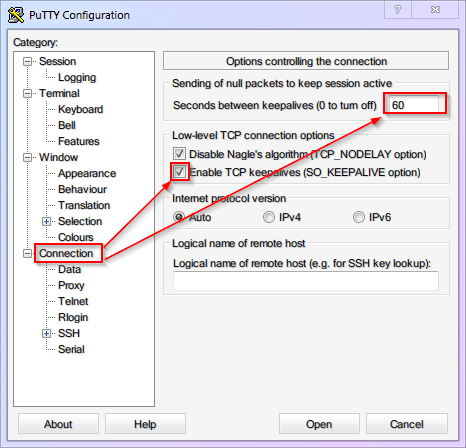Collapse the Connection category
The image size is (466, 448).
(x=27, y=253)
